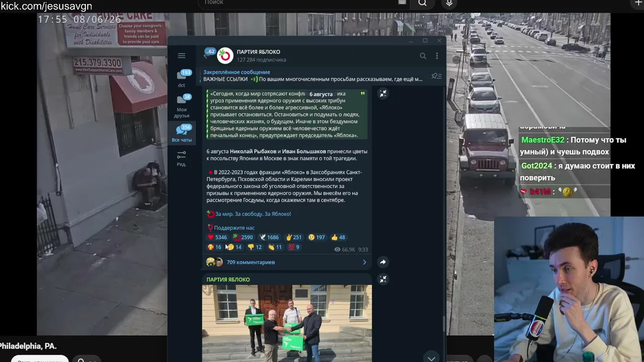This screenshot has height=362, width=644.
Task: Expand comments with the chevron arrow
Action: pos(365,262)
